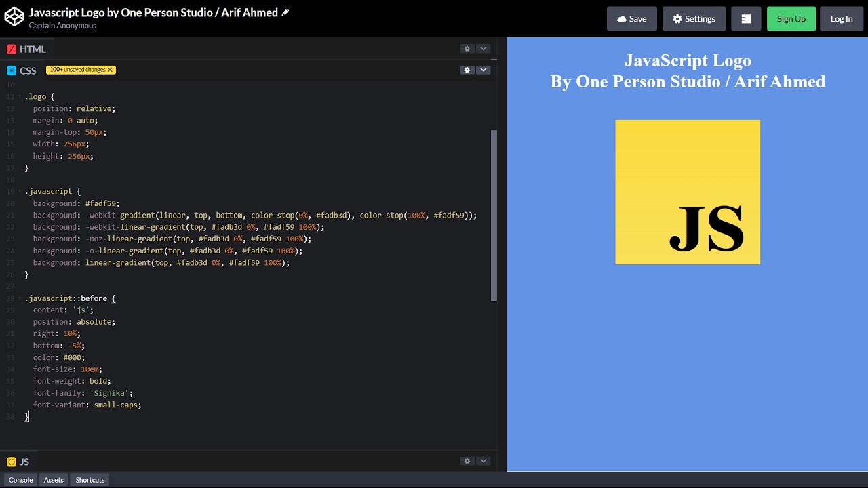The height and width of the screenshot is (488, 868).
Task: Select the CSS editor tab
Action: (22, 70)
